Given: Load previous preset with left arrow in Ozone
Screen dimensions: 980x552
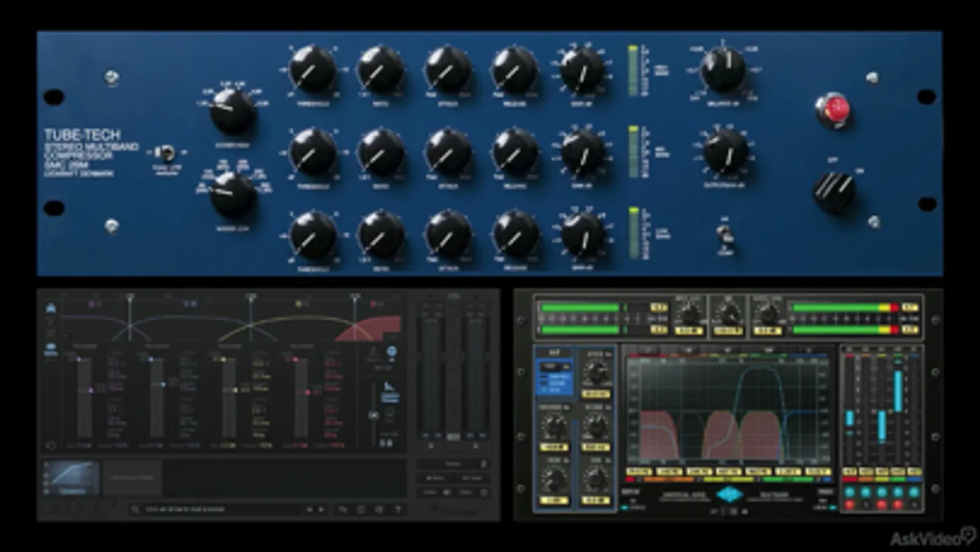Looking at the screenshot, I should [x=309, y=510].
